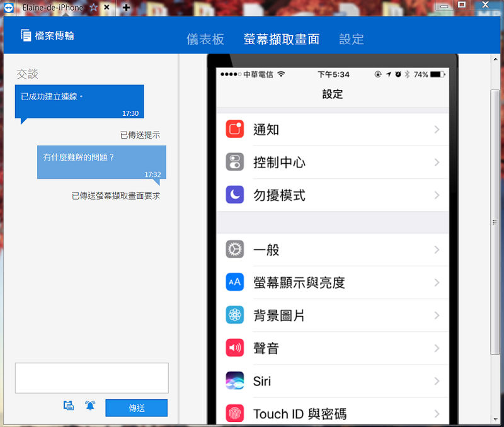Click the 聲音 speaker icon
This screenshot has width=504, height=427.
coord(234,348)
